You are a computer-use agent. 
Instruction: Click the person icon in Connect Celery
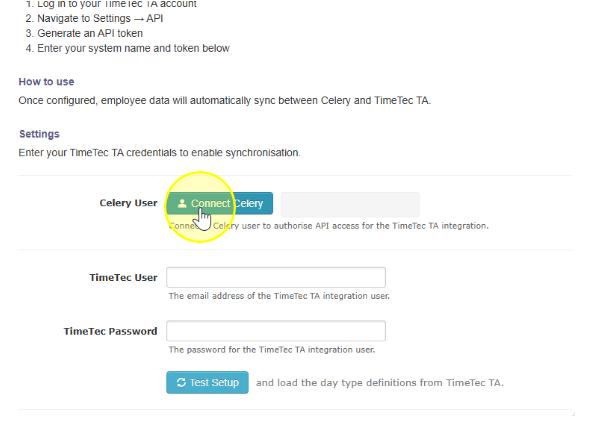coord(182,203)
